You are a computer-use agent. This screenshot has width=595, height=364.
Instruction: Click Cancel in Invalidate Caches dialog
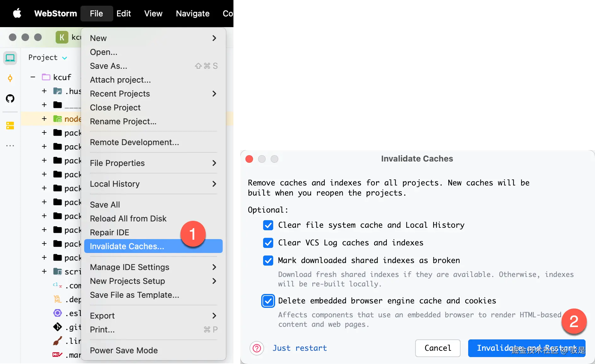(x=438, y=348)
